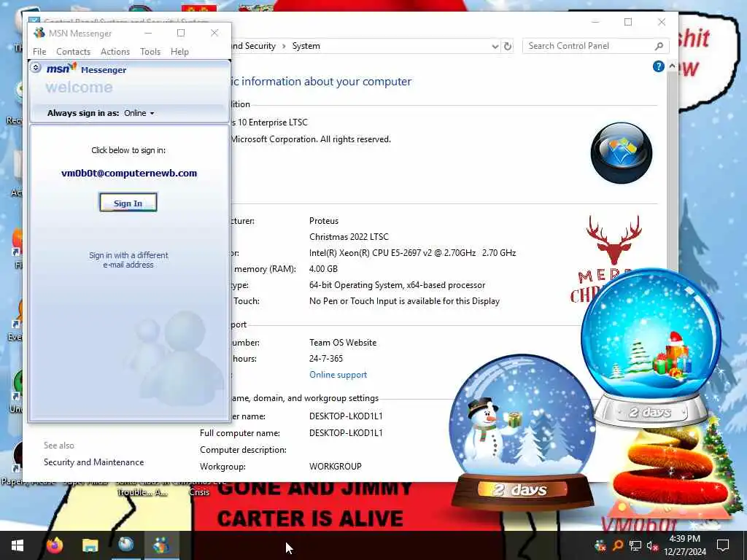The height and width of the screenshot is (560, 747).
Task: Click the 24-7-365 support hours text
Action: coord(326,359)
